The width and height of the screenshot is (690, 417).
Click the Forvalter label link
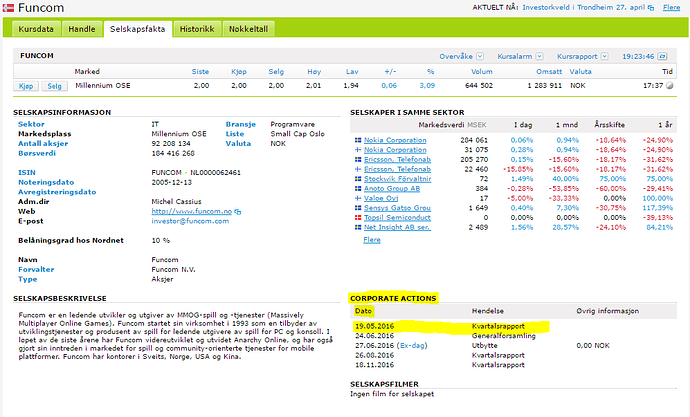tap(36, 269)
